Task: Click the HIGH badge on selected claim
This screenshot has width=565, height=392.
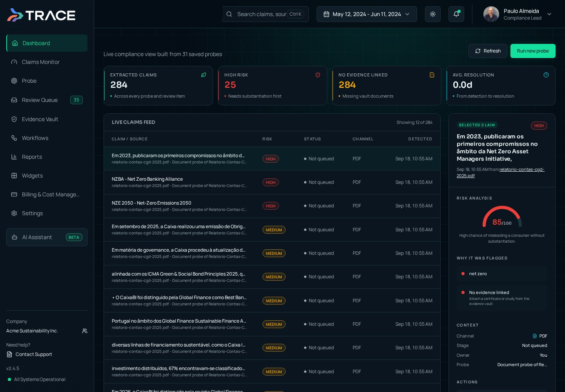Action: coord(539,126)
